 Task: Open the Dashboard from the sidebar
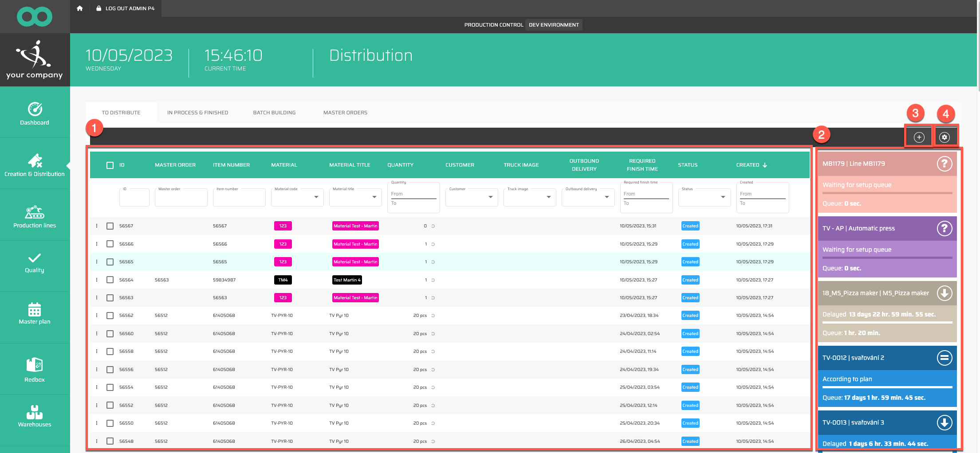pyautogui.click(x=35, y=114)
